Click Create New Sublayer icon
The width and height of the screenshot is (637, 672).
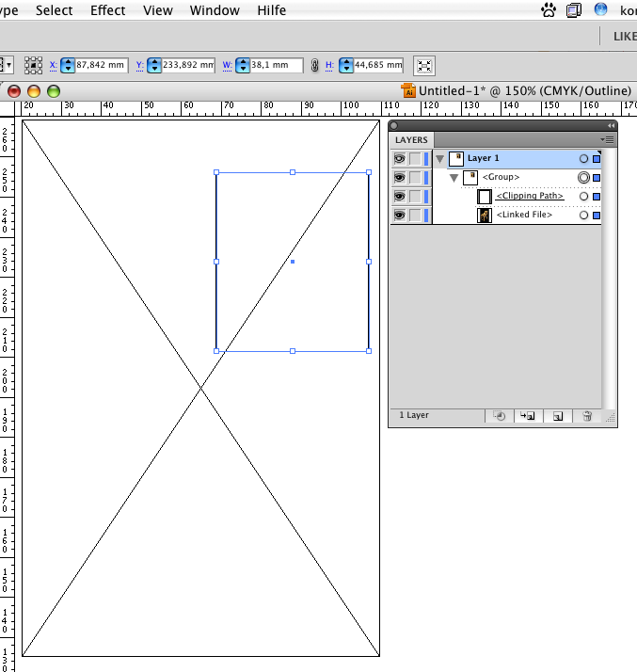[527, 415]
